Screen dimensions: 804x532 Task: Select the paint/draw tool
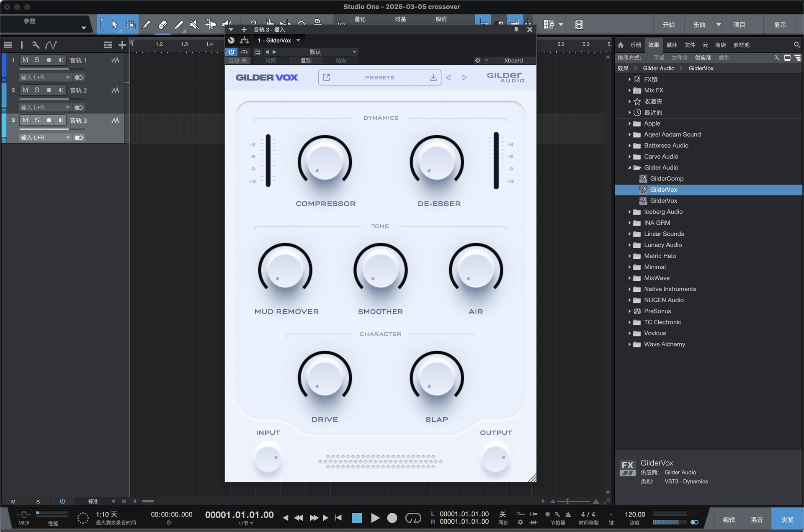179,24
